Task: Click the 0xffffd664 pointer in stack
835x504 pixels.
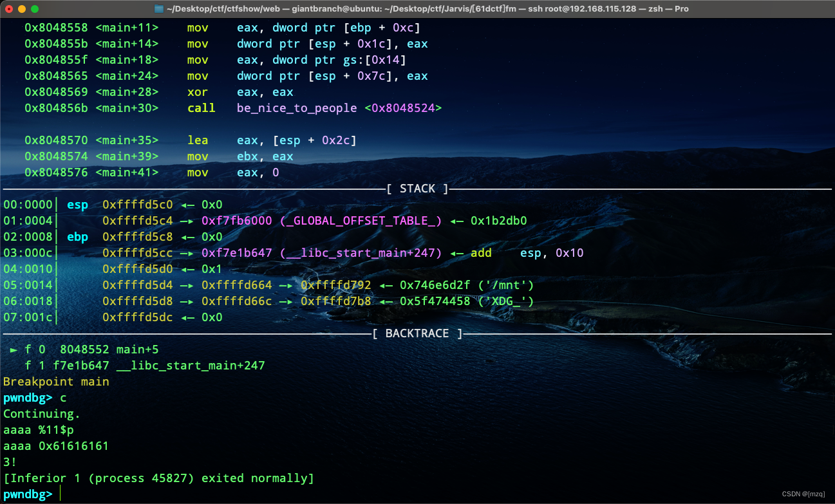Action: [237, 285]
